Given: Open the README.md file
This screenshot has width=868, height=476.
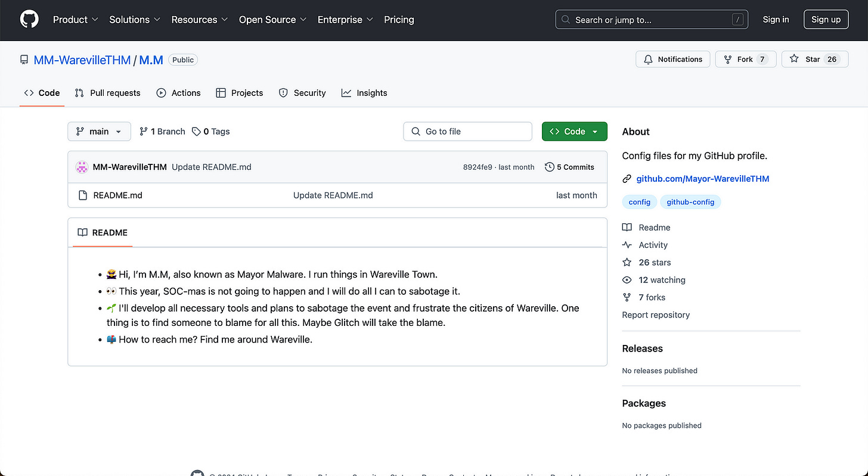Looking at the screenshot, I should point(118,195).
